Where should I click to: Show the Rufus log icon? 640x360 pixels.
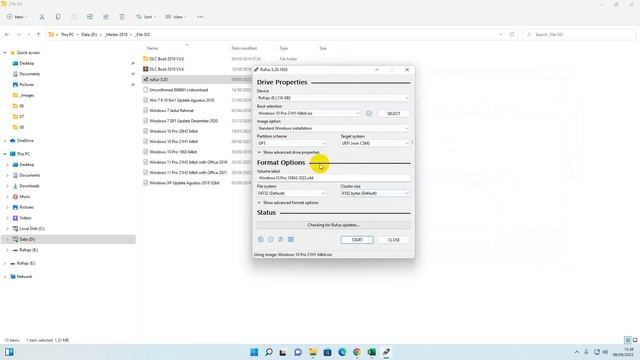[291, 240]
